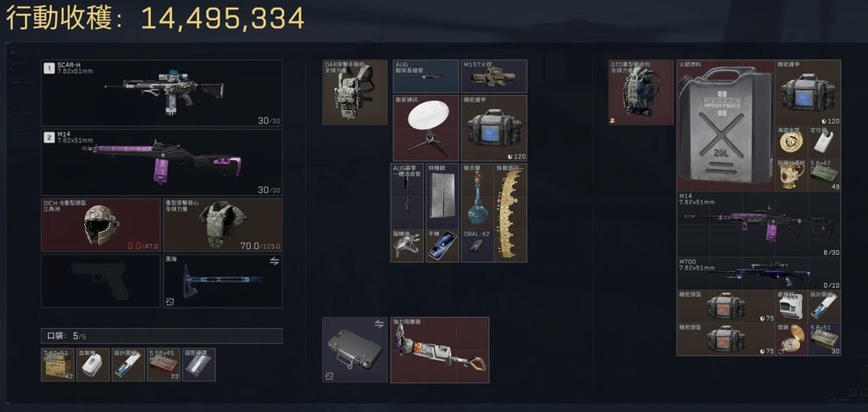868x412 pixels.
Task: Open the DAR assault chest rig
Action: click(355, 92)
